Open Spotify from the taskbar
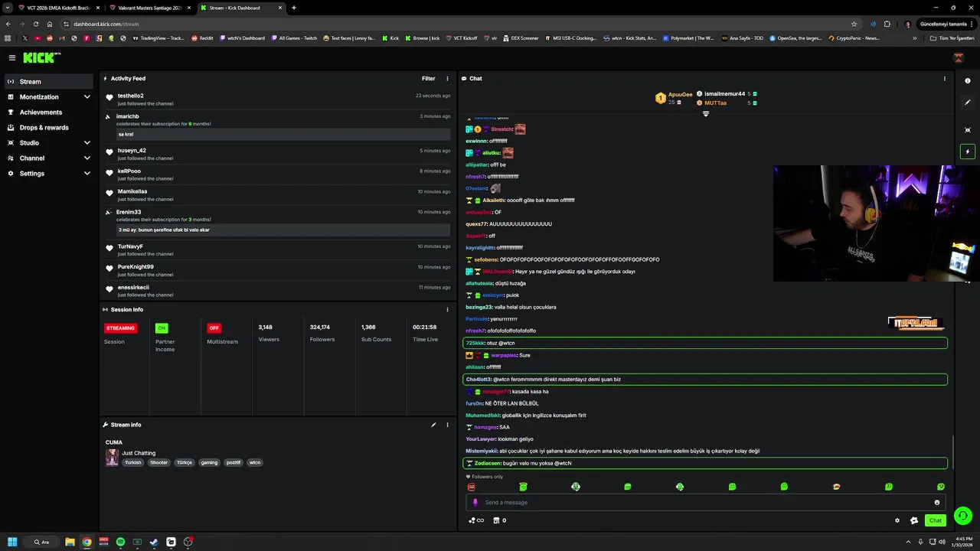The height and width of the screenshot is (551, 980). coord(120,542)
